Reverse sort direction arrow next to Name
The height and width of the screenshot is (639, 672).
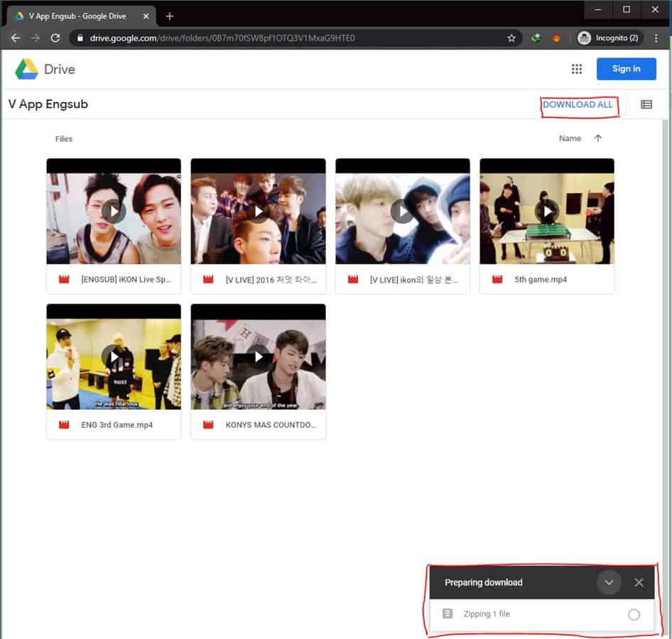point(598,138)
